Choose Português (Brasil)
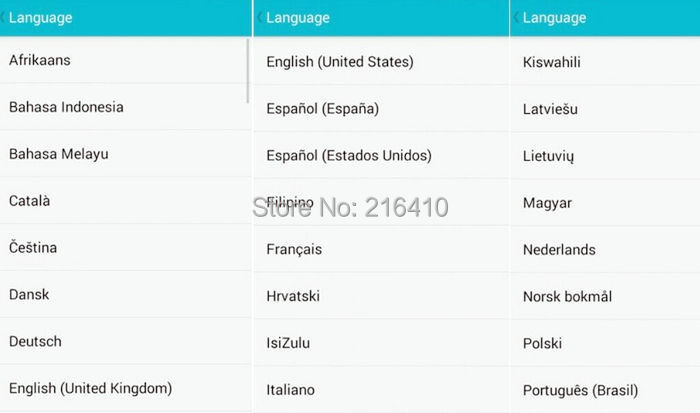 click(x=580, y=390)
